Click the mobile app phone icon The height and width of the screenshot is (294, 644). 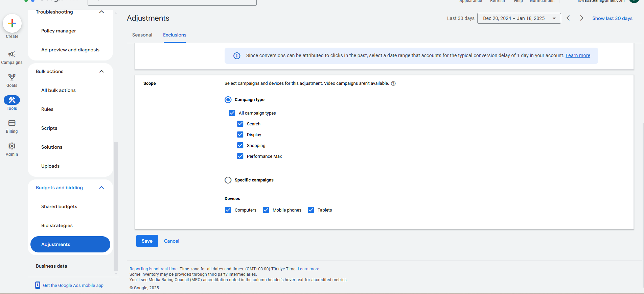(x=38, y=285)
